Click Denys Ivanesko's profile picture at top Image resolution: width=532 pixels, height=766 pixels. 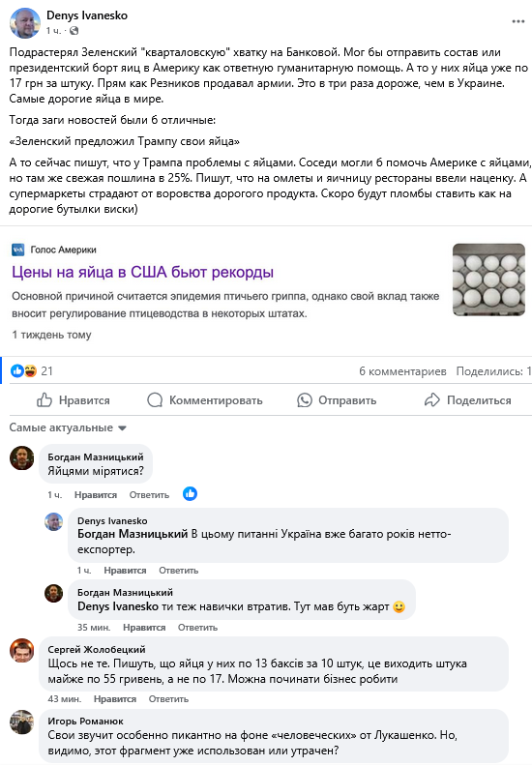click(25, 23)
